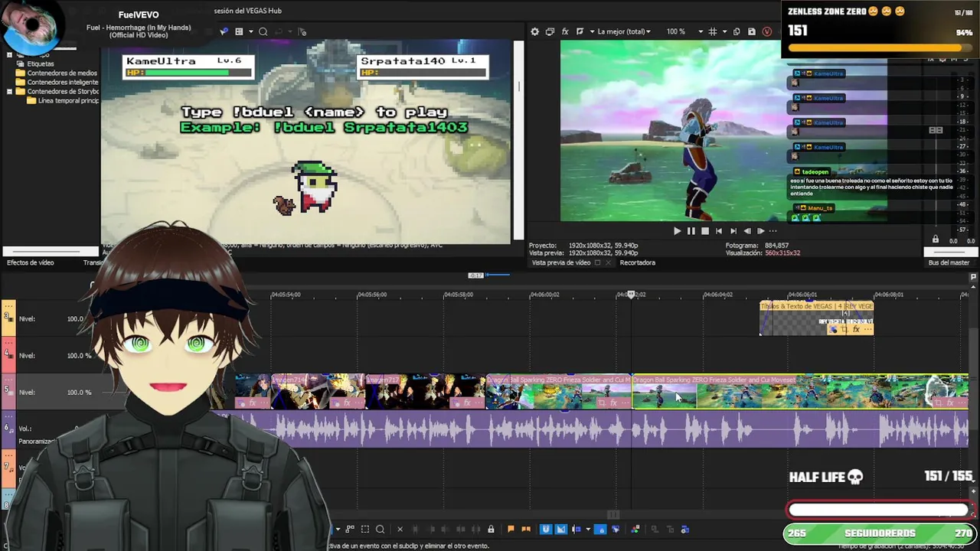980x551 pixels.
Task: Open auto ripple mode dropdown arrow
Action: point(588,529)
